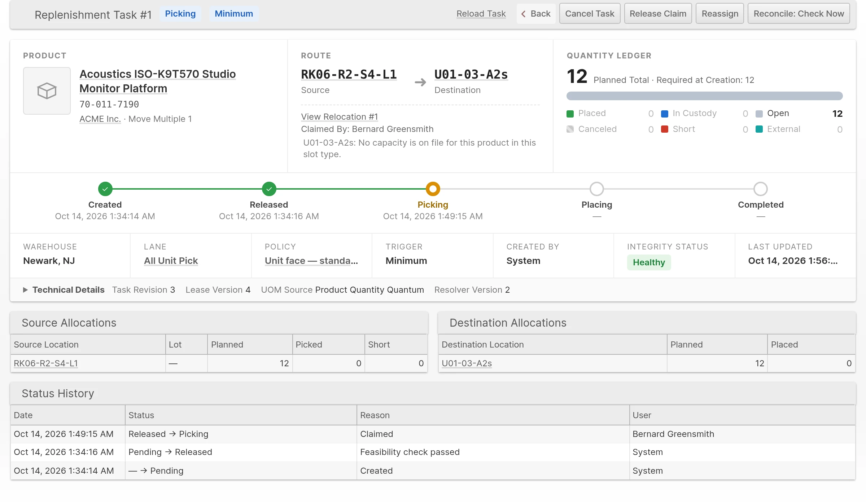The image size is (866, 504).
Task: Click the route arrow between Source and Destination
Action: (420, 83)
